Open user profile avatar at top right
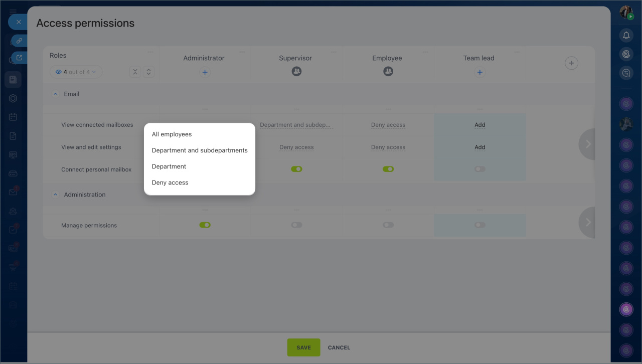 (x=626, y=13)
